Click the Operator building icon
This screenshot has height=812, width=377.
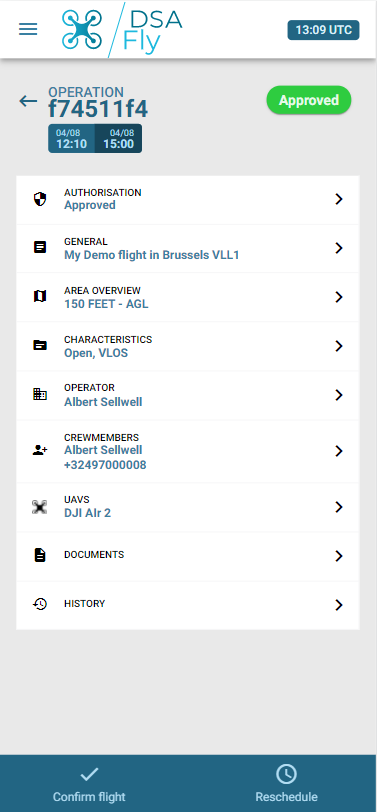(40, 394)
